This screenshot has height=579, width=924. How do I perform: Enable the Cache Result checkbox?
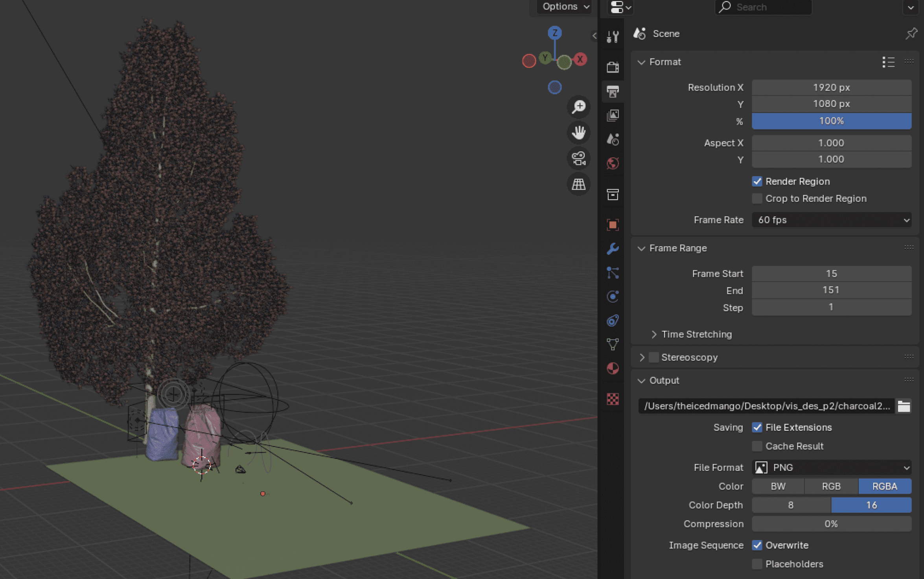[x=757, y=446]
